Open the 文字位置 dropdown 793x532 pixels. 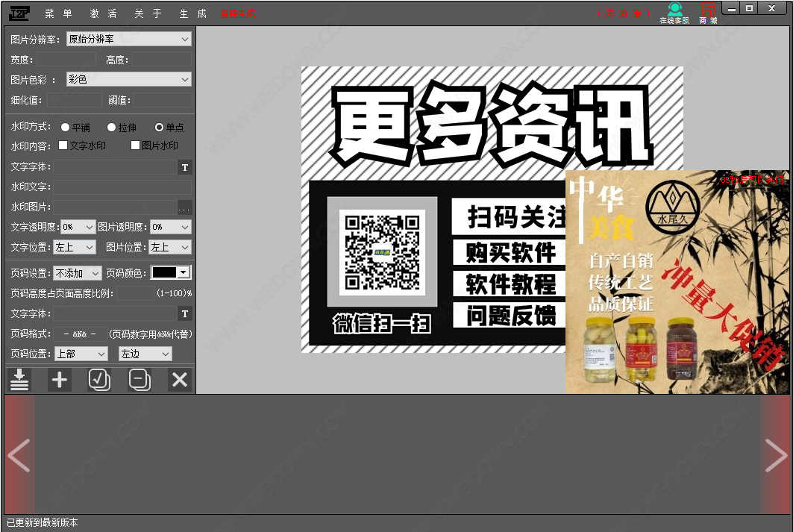click(75, 247)
